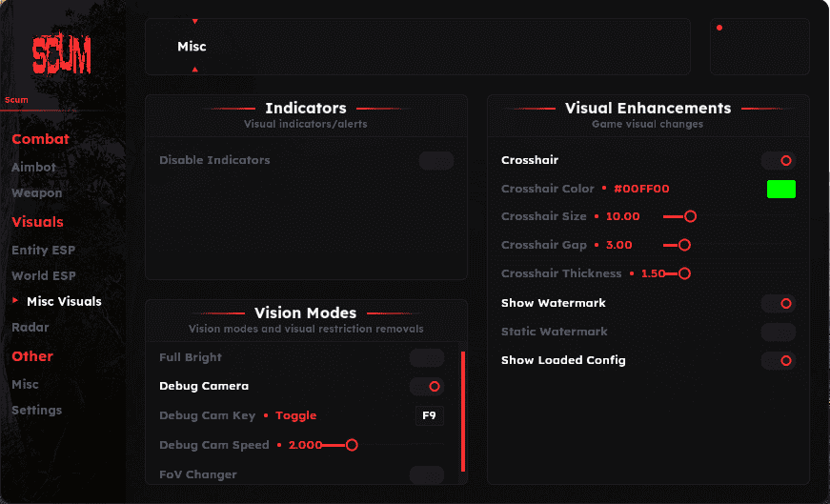Open Settings in the sidebar
Image resolution: width=830 pixels, height=504 pixels.
click(36, 411)
